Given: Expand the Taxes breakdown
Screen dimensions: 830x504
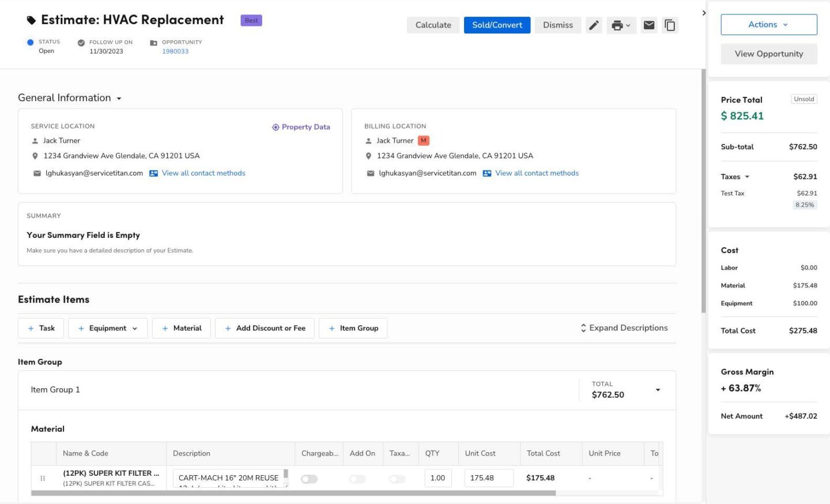Looking at the screenshot, I should (x=747, y=177).
